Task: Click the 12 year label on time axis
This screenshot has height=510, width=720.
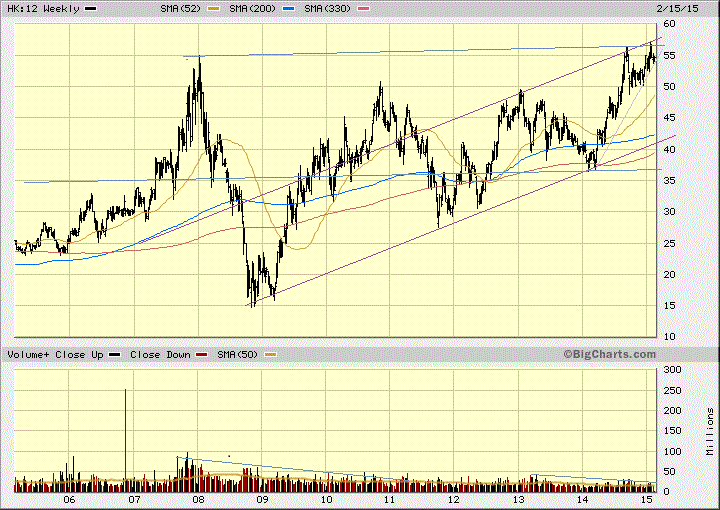Action: point(454,500)
